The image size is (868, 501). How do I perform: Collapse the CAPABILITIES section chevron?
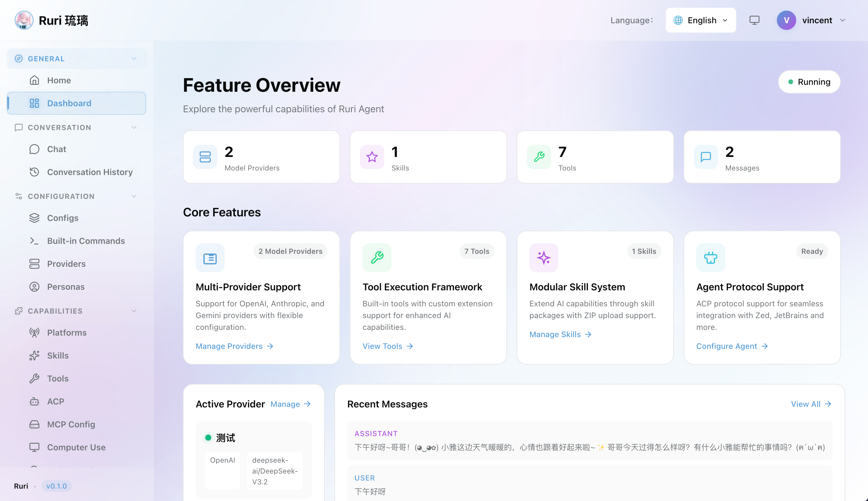click(x=134, y=311)
